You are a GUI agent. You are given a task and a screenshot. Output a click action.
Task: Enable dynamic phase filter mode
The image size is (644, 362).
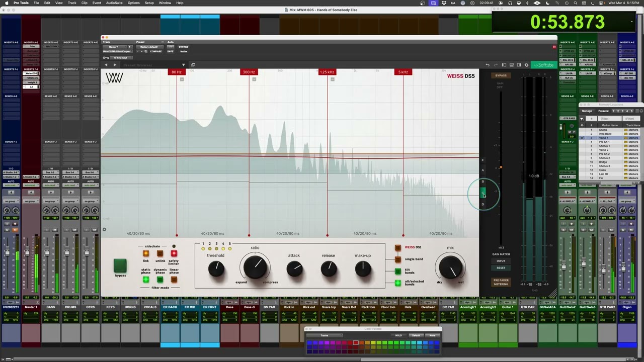pyautogui.click(x=160, y=280)
